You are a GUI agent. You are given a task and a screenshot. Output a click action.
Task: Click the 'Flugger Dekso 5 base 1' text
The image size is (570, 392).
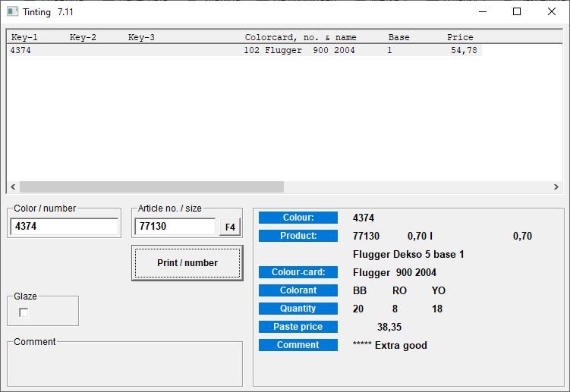tap(408, 254)
